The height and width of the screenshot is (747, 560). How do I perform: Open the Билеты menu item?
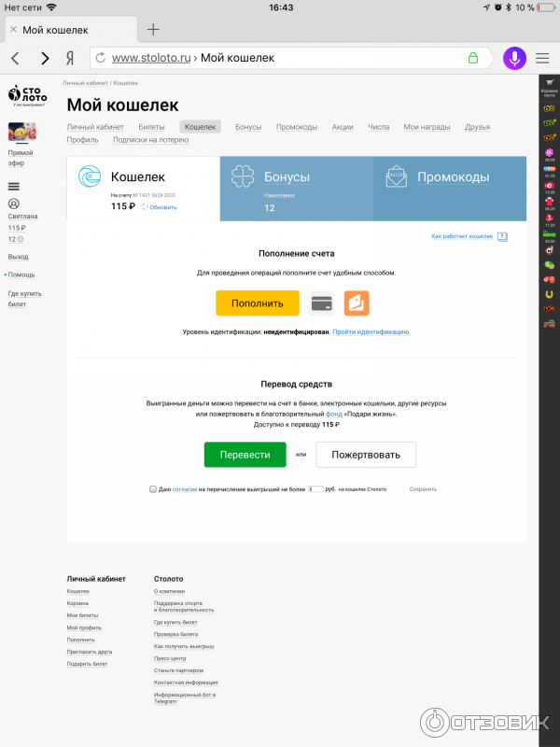tap(151, 127)
